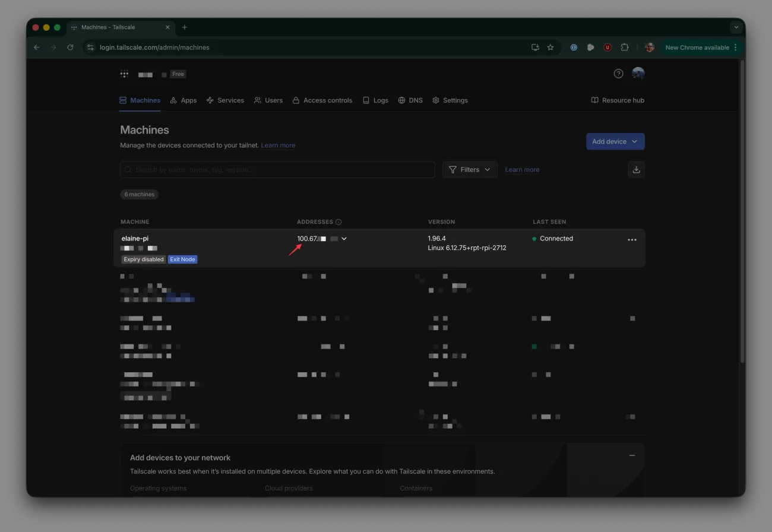The image size is (772, 532).
Task: Click the machine search field
Action: click(277, 169)
